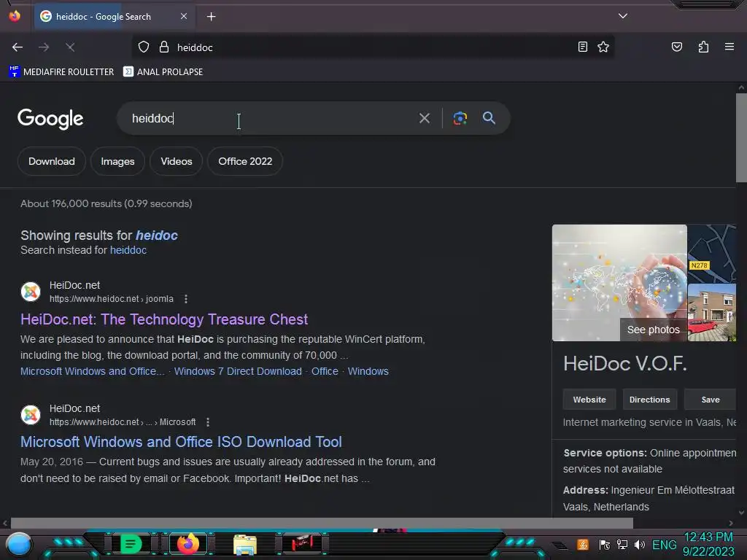Open File Explorer from the taskbar
Screen dimensions: 747x560
(245, 544)
